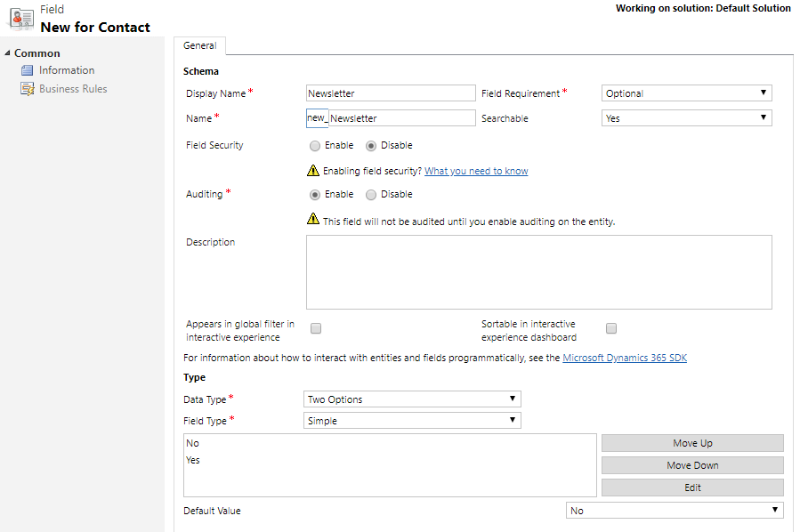Open the Field Type dropdown
This screenshot has height=532, width=800.
coord(412,421)
